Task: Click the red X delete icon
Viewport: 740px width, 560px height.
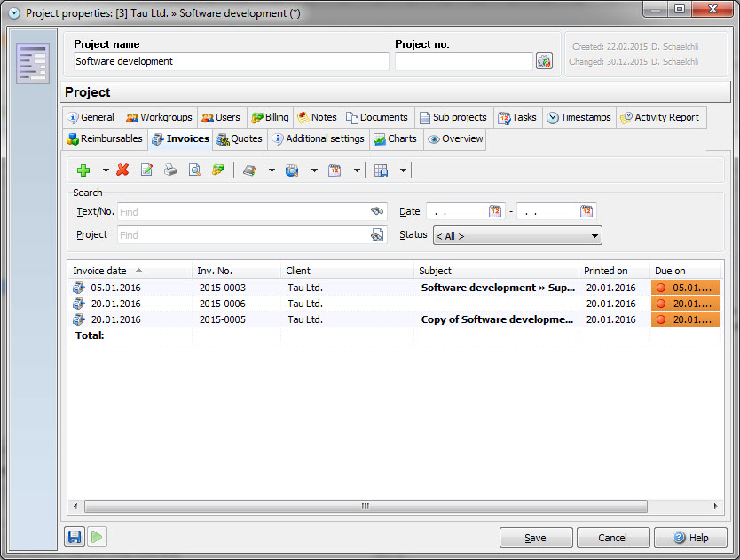Action: [x=122, y=170]
